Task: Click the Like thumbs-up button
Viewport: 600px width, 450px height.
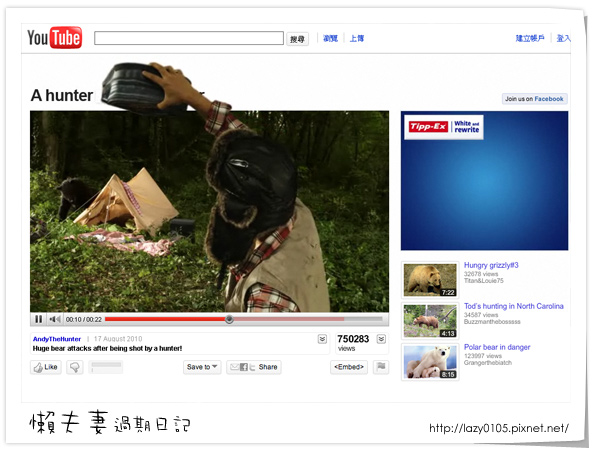Action: 46,367
